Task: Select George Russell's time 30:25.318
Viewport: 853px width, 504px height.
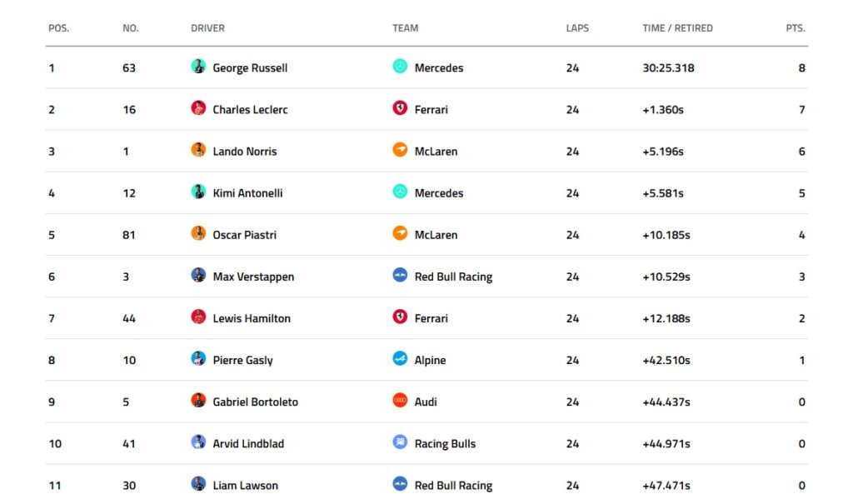Action: [x=668, y=68]
